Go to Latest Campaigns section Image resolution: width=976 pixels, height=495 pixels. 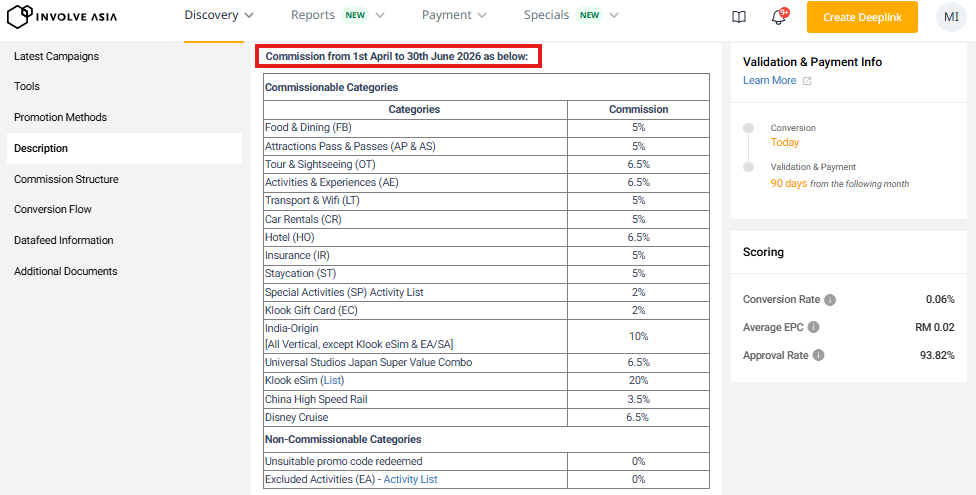tap(56, 56)
